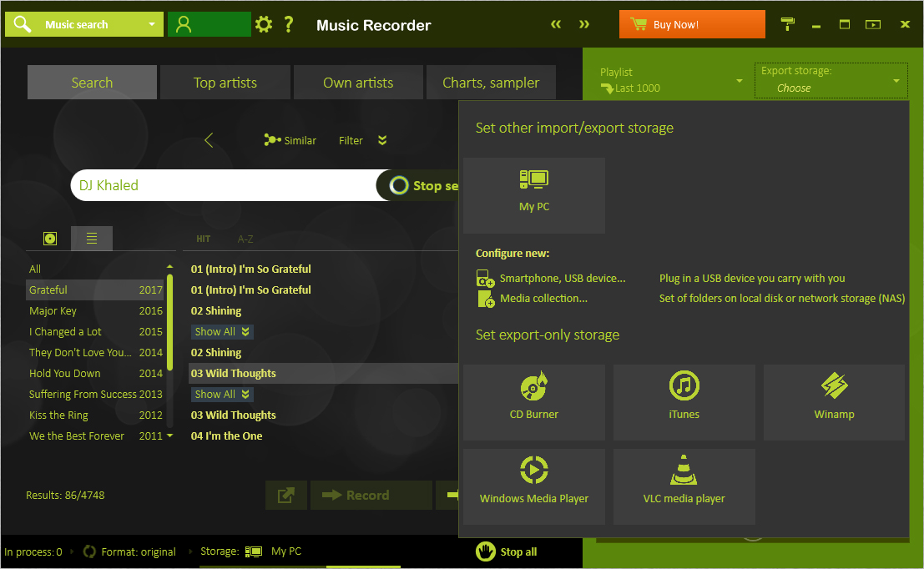The width and height of the screenshot is (924, 569).
Task: Open the Charts, sampler tab
Action: (491, 83)
